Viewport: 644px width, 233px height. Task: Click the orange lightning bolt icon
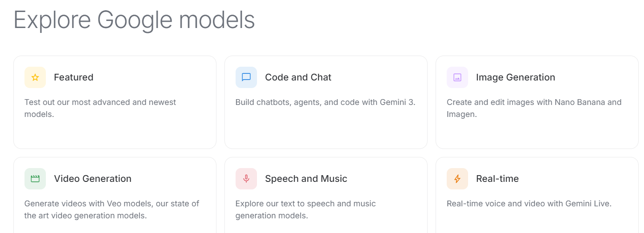(457, 179)
